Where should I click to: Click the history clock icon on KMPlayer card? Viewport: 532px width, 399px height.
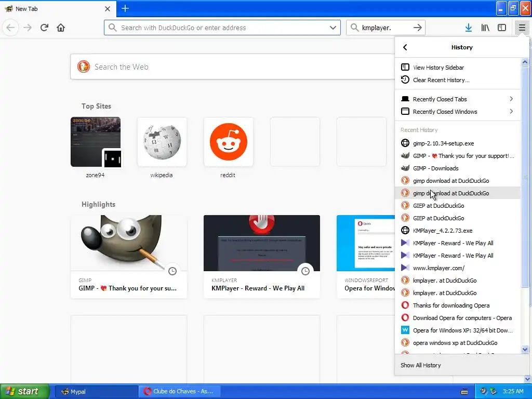click(x=305, y=271)
